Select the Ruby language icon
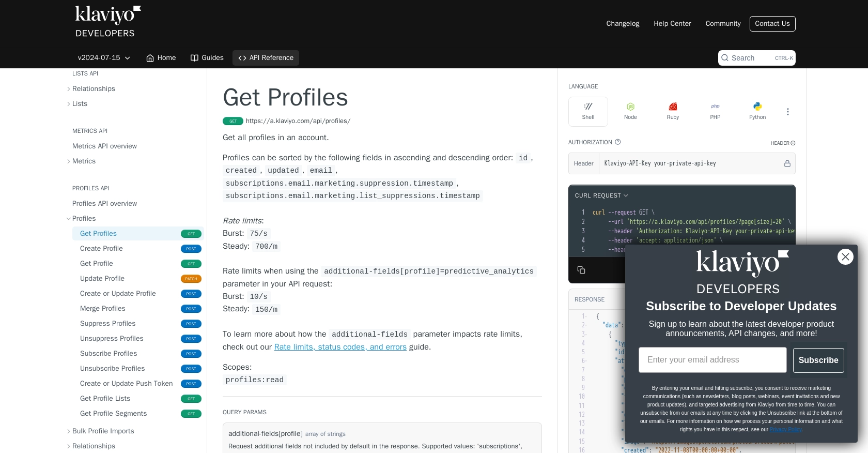868x453 pixels. [x=673, y=111]
